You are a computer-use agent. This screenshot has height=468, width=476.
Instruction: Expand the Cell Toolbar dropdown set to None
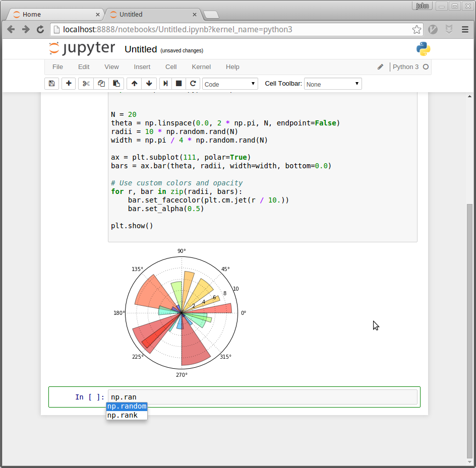[333, 84]
